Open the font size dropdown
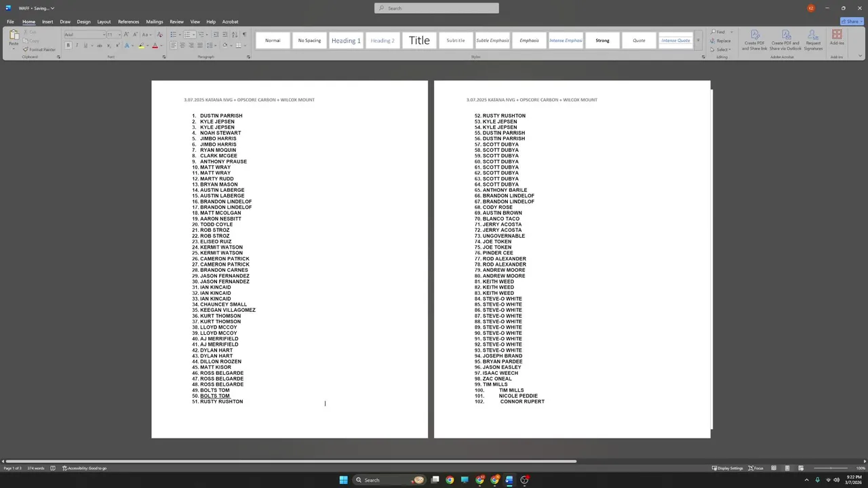Viewport: 868px width, 488px height. pyautogui.click(x=119, y=35)
